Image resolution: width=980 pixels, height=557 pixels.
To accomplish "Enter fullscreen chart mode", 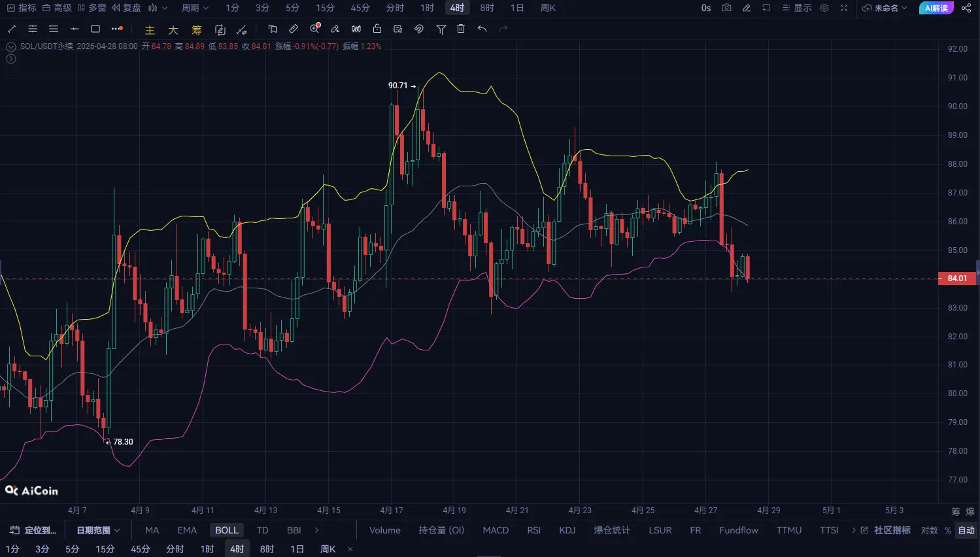I will 844,8.
